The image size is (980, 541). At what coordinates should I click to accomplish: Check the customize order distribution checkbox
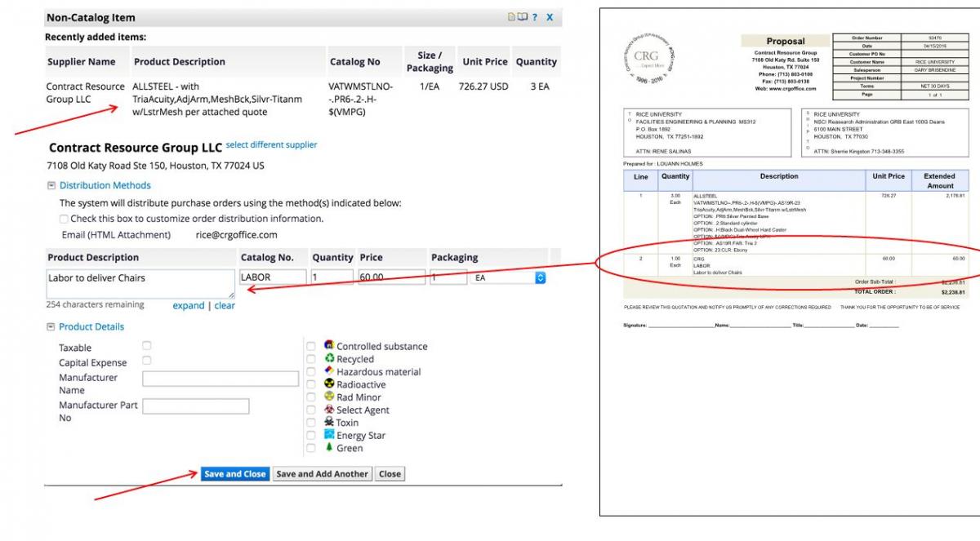coord(64,219)
